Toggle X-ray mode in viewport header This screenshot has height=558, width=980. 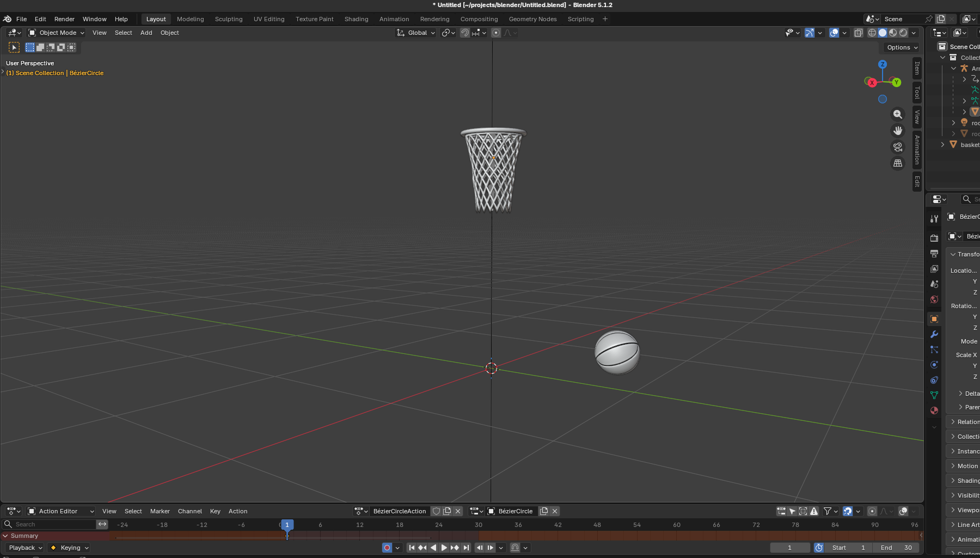[x=858, y=33]
